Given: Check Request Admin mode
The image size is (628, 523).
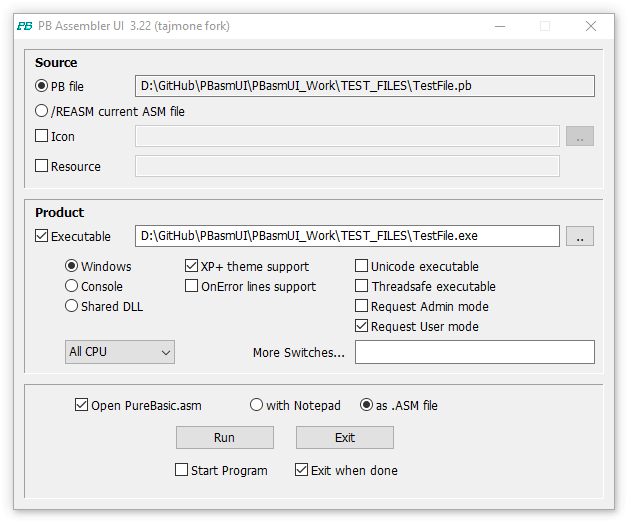Looking at the screenshot, I should (x=361, y=306).
